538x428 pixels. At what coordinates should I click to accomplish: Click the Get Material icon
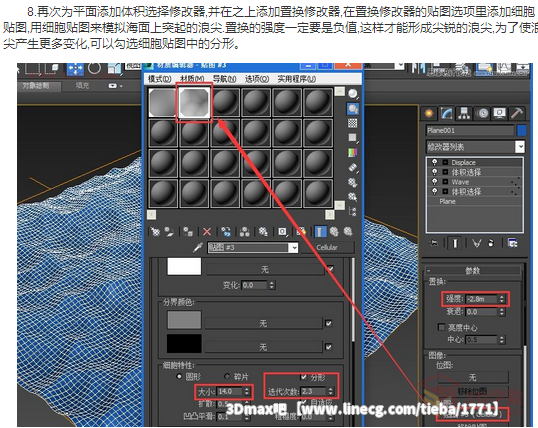pyautogui.click(x=155, y=232)
